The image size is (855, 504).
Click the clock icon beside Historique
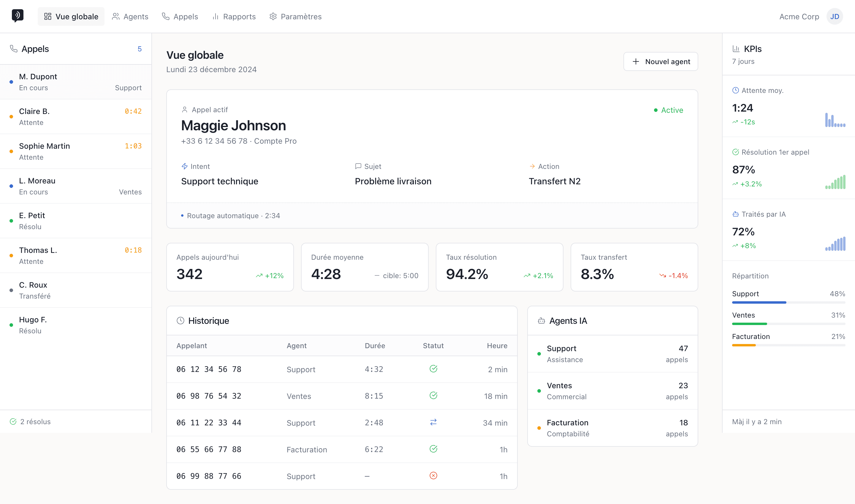click(180, 320)
